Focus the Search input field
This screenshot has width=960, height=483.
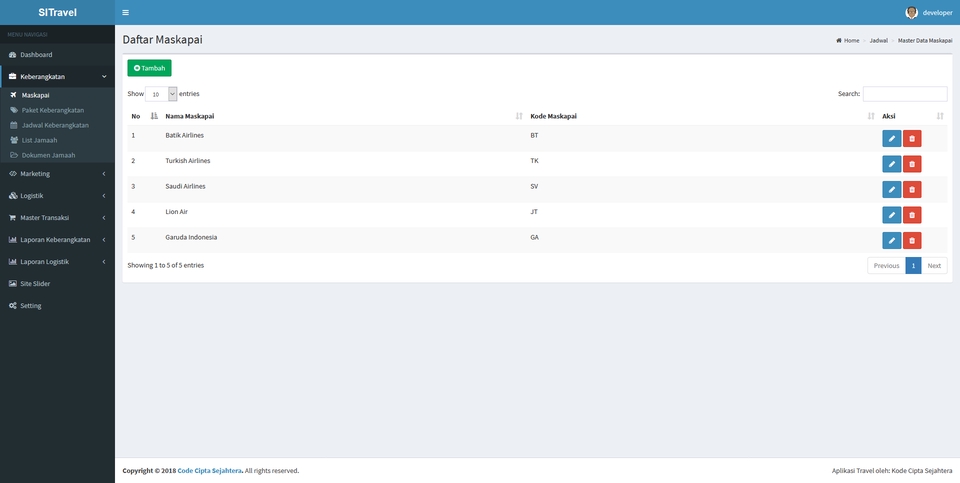[905, 94]
